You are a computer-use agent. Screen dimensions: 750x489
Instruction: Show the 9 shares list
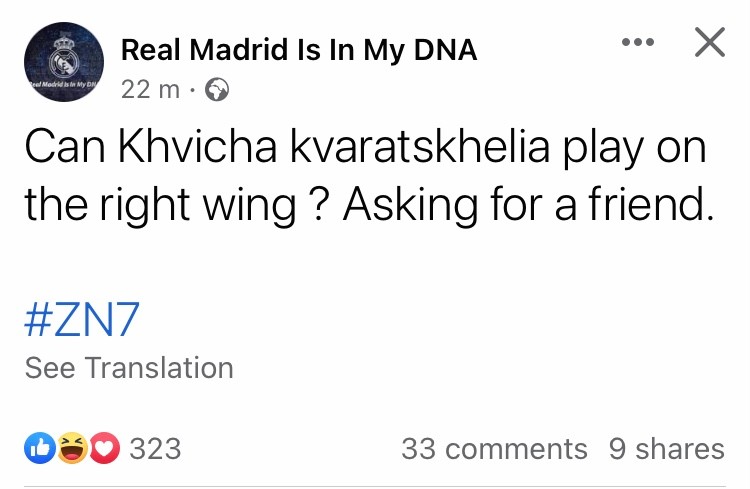[666, 449]
